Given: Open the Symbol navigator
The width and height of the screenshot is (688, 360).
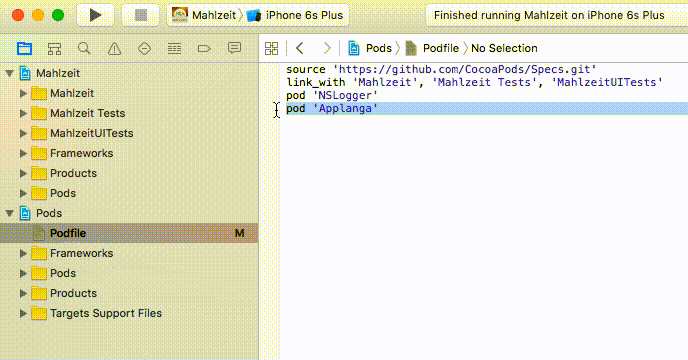Looking at the screenshot, I should tap(54, 48).
